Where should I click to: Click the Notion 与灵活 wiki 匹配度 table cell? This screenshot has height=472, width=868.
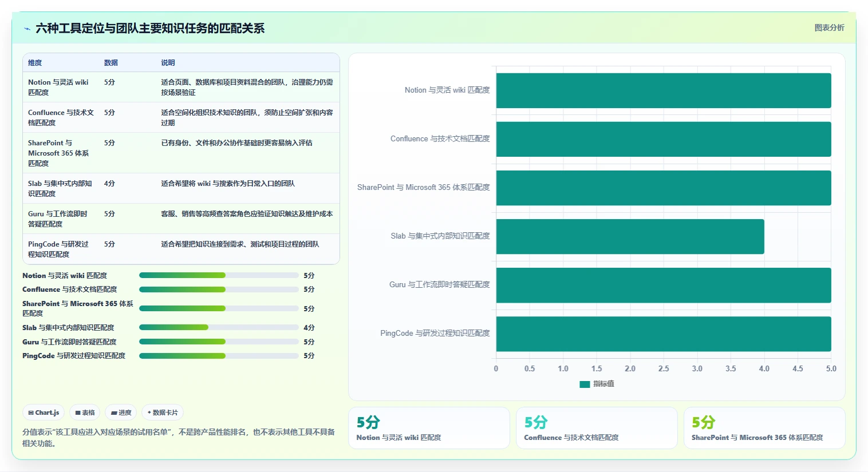[x=61, y=87]
